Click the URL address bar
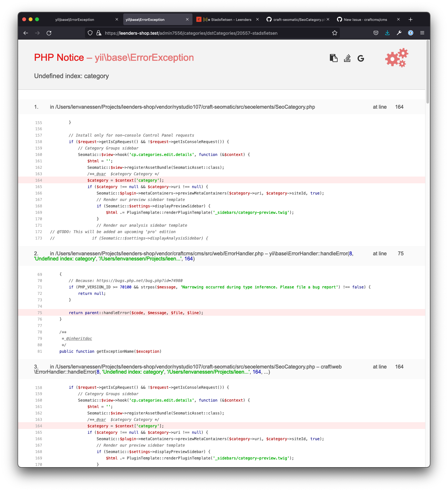The width and height of the screenshot is (448, 491). pyautogui.click(x=212, y=33)
